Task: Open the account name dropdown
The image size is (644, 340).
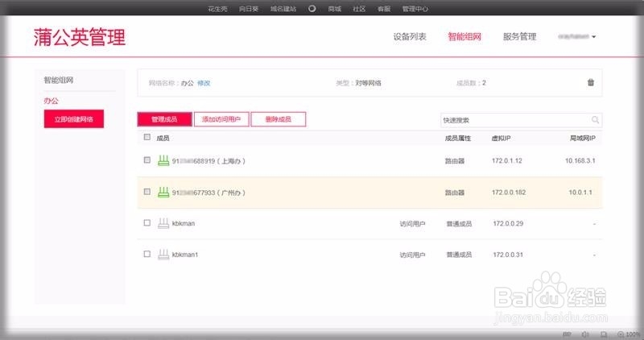Action: 576,36
